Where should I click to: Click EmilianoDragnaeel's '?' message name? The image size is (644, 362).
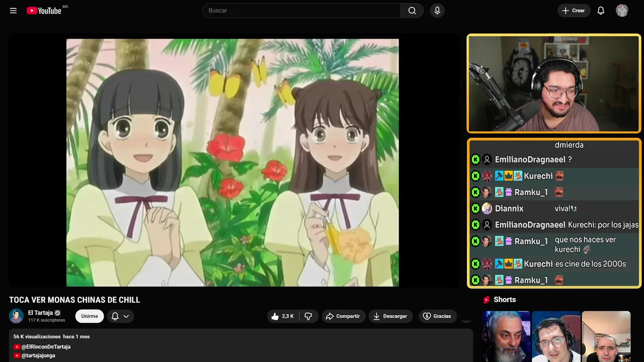[x=530, y=160]
